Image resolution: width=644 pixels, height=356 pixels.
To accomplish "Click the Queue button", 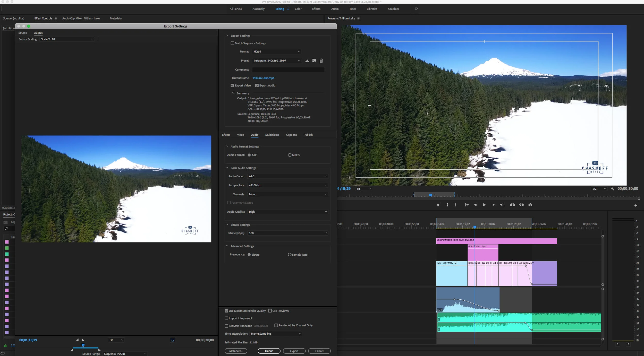I will pos(269,351).
